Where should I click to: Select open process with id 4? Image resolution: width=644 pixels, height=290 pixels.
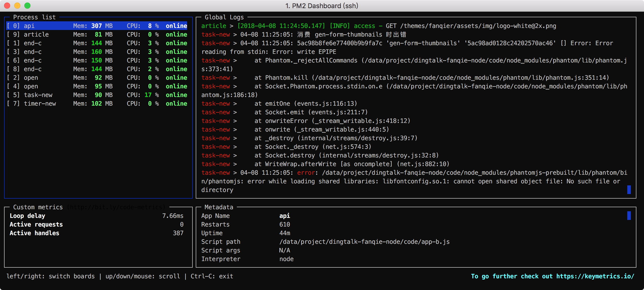(x=96, y=86)
